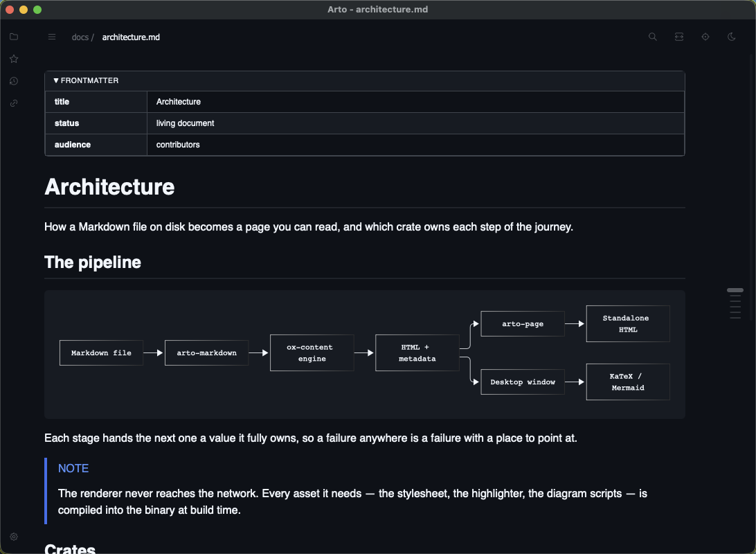Screen dimensions: 756x554
Task: Switch theme with the moon icon
Action: (x=731, y=37)
